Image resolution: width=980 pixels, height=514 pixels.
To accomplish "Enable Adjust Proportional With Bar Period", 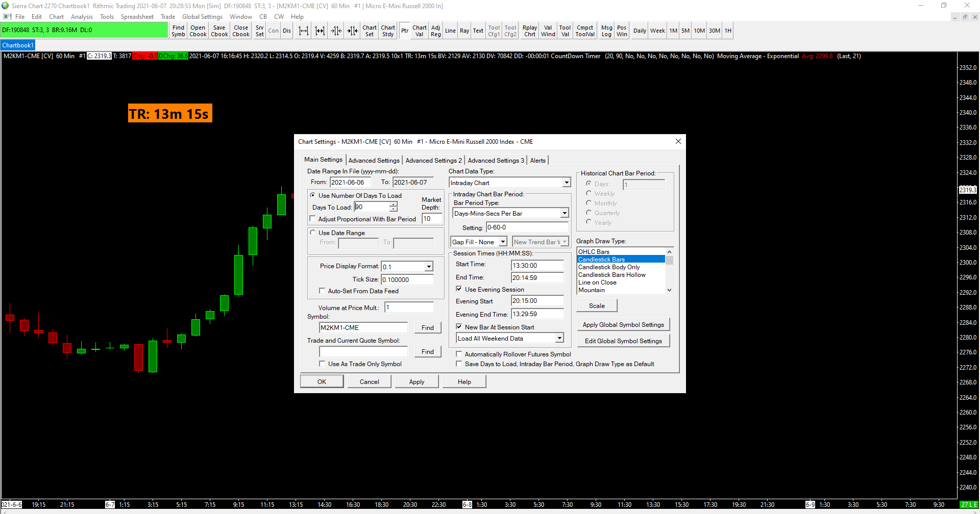I will (x=312, y=219).
